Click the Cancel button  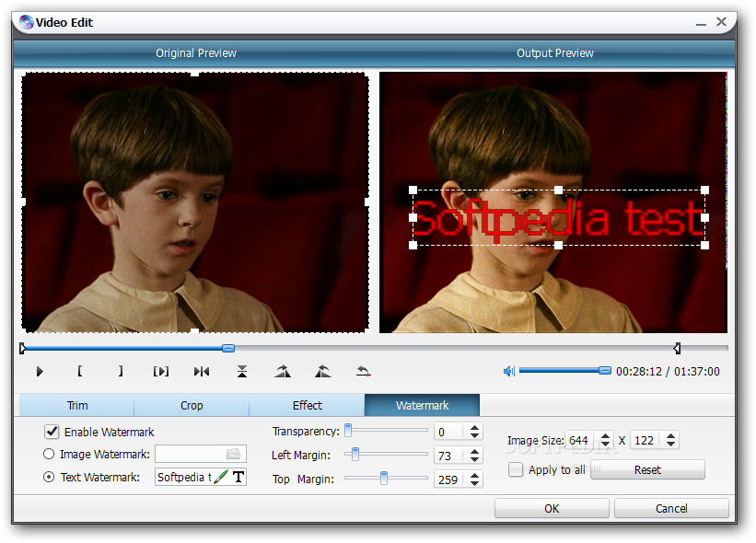click(x=671, y=508)
